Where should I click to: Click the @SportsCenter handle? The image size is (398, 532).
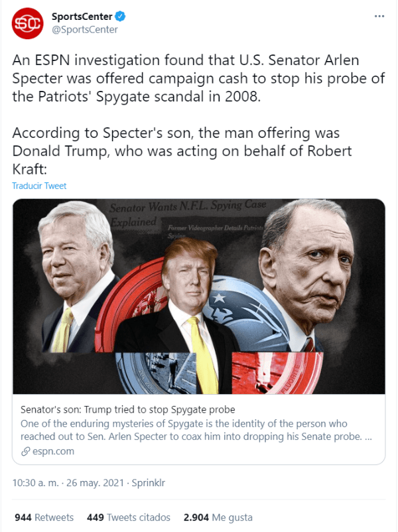click(x=84, y=29)
